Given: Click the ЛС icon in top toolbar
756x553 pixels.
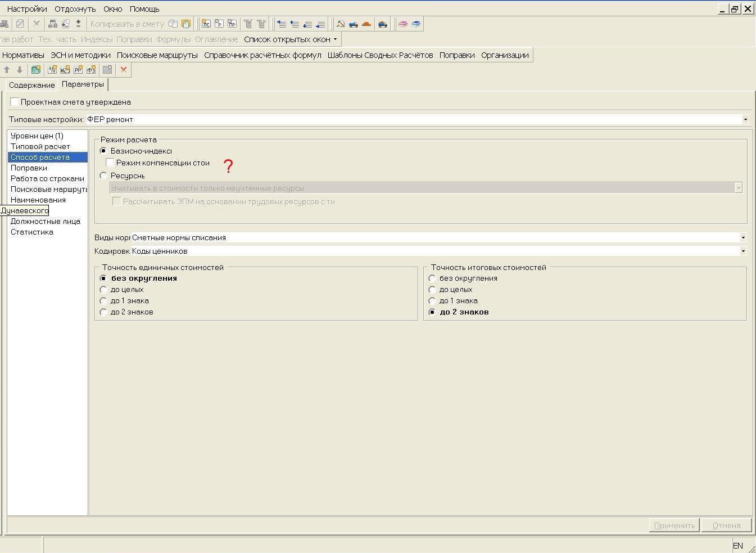Looking at the screenshot, I should coord(206,24).
